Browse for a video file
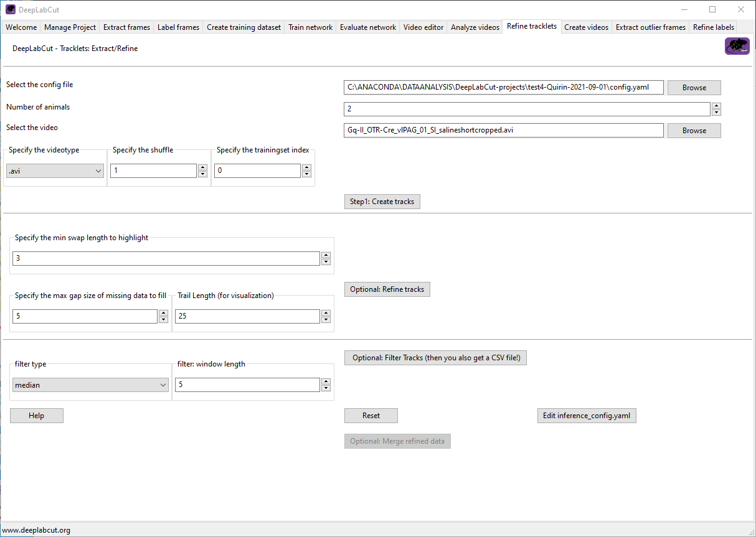 click(694, 130)
